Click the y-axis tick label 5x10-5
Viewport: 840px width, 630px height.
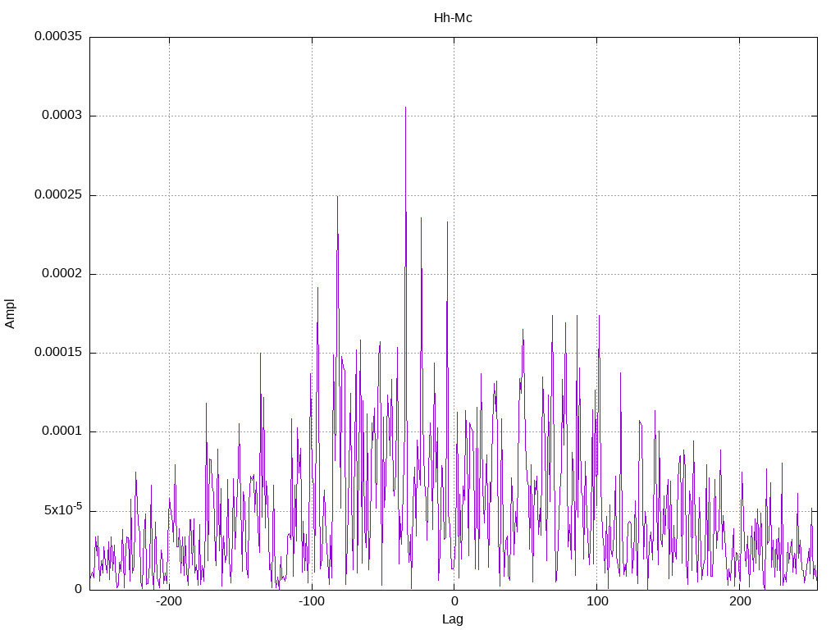point(63,509)
